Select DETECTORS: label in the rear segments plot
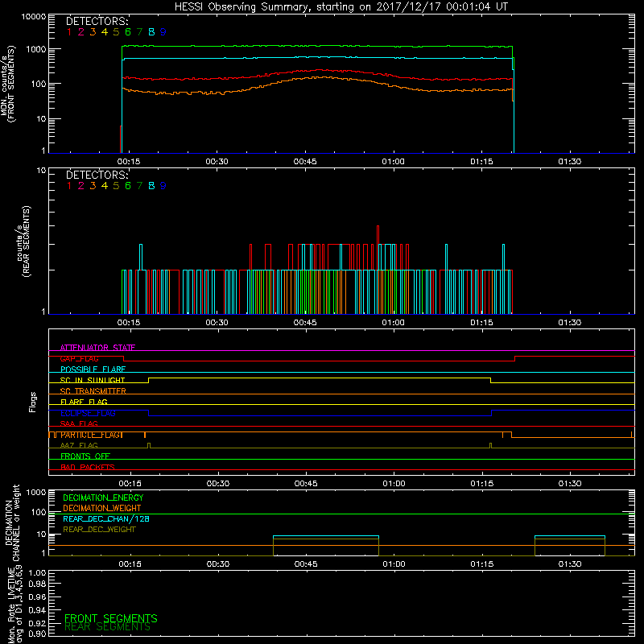This screenshot has width=644, height=644. pos(97,175)
